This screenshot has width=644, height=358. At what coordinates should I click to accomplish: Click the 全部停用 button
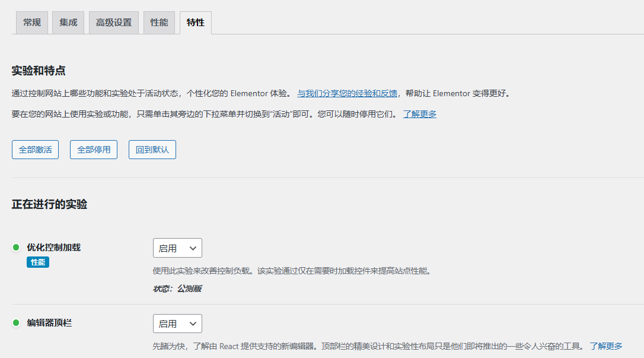pyautogui.click(x=94, y=150)
